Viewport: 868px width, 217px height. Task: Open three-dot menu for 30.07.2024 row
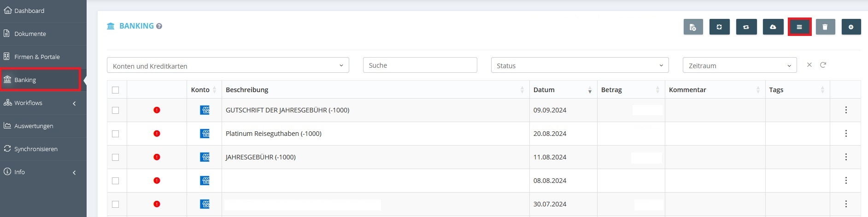(x=846, y=204)
